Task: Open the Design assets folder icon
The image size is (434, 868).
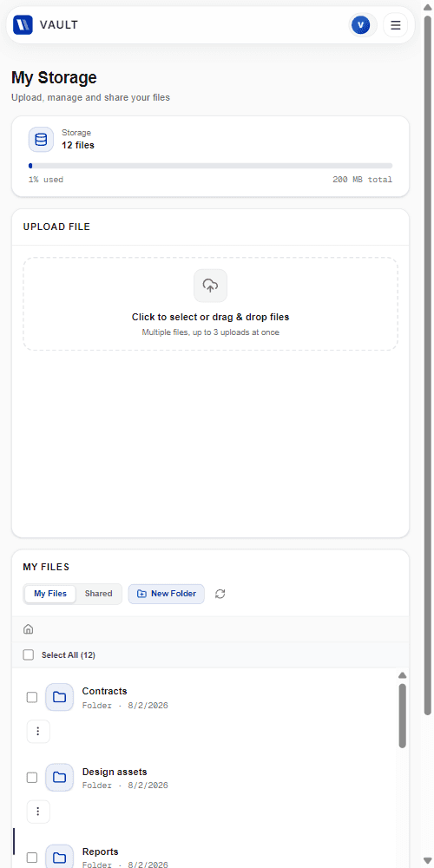Action: point(59,778)
